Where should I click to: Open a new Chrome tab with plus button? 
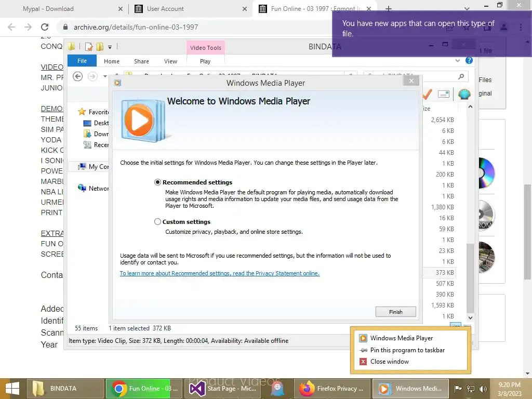(x=389, y=9)
